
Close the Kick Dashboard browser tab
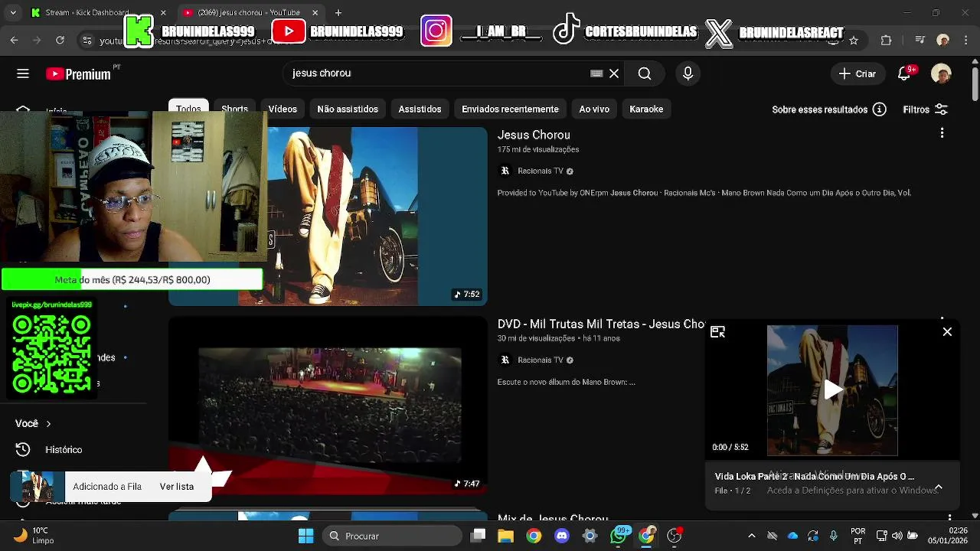pos(162,12)
